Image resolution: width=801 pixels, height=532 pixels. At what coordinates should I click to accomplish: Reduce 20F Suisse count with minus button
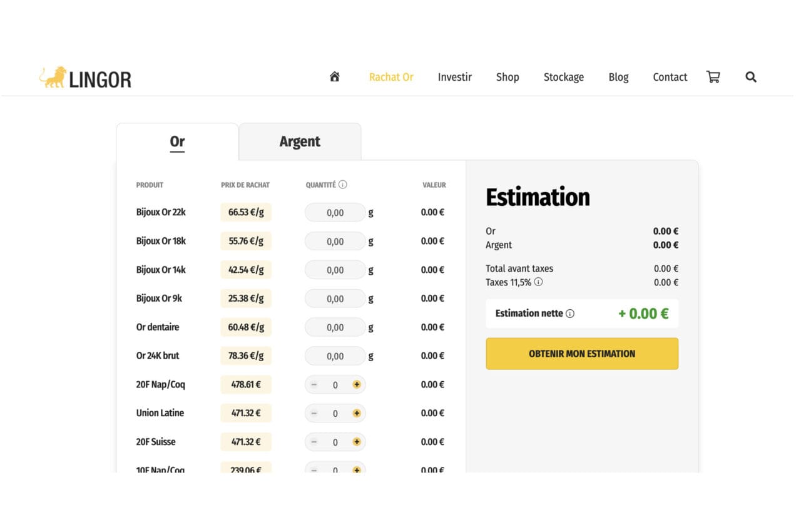coord(314,442)
